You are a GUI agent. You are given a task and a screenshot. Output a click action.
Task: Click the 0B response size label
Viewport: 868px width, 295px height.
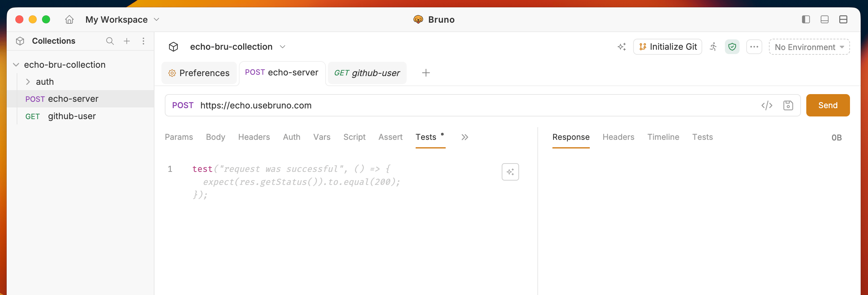[836, 138]
